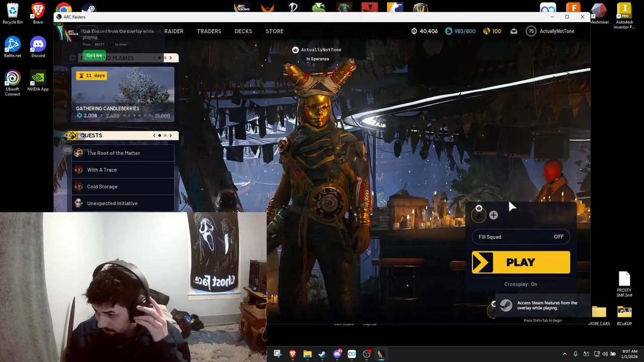Open the TRADERS tab
The image size is (644, 362).
pyautogui.click(x=209, y=31)
